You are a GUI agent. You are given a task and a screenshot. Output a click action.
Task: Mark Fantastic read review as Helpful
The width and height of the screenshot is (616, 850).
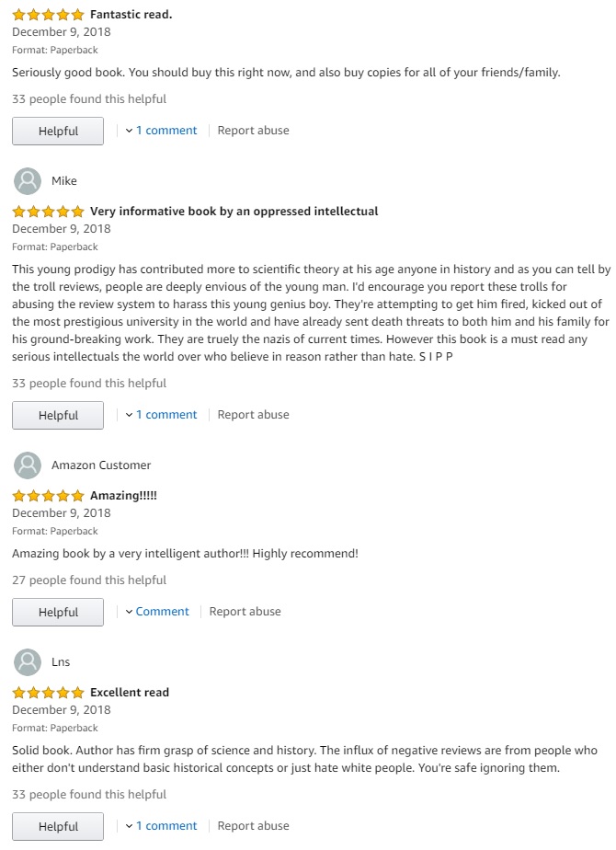[58, 132]
